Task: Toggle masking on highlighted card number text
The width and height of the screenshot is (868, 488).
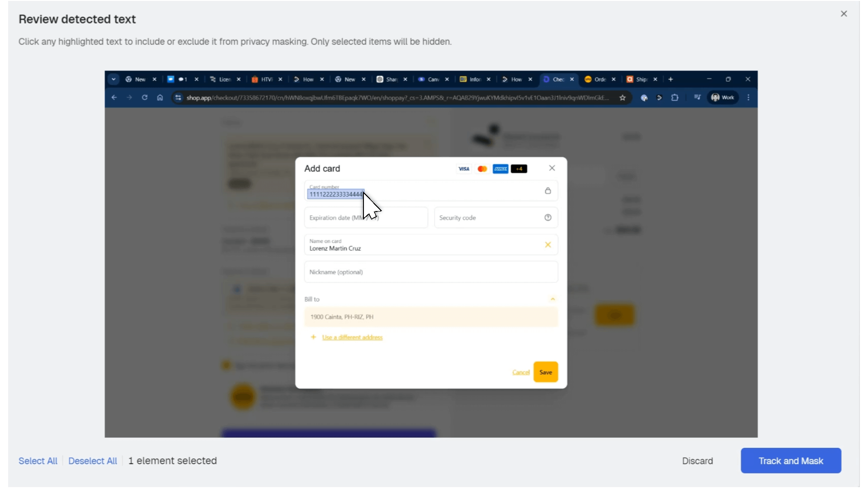Action: pos(335,194)
